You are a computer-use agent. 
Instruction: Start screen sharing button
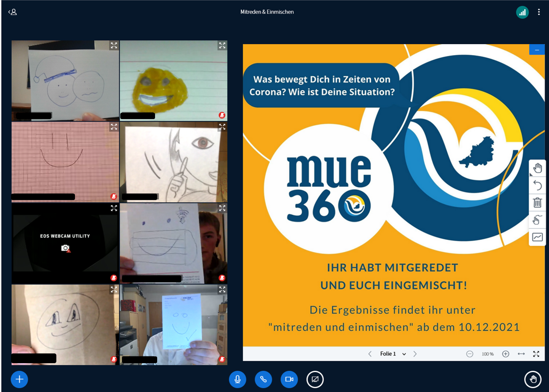315,379
